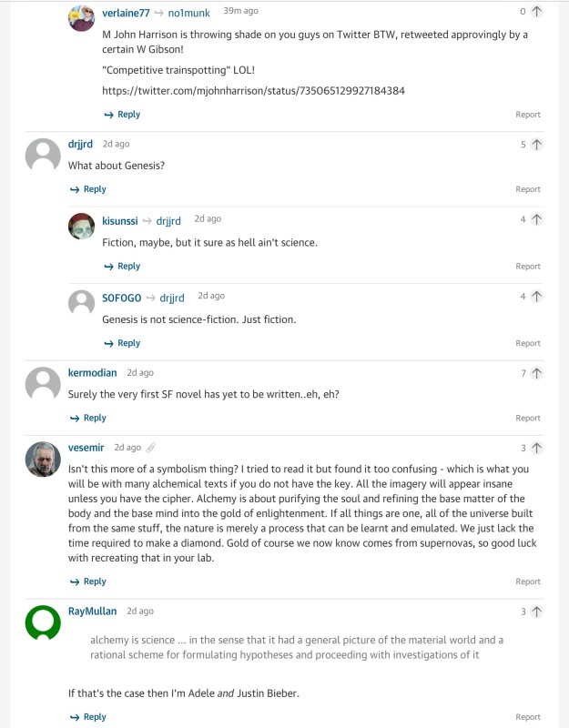Click the 2d ago timestamp on kisunssi's reply
The height and width of the screenshot is (728, 569).
[x=208, y=219]
